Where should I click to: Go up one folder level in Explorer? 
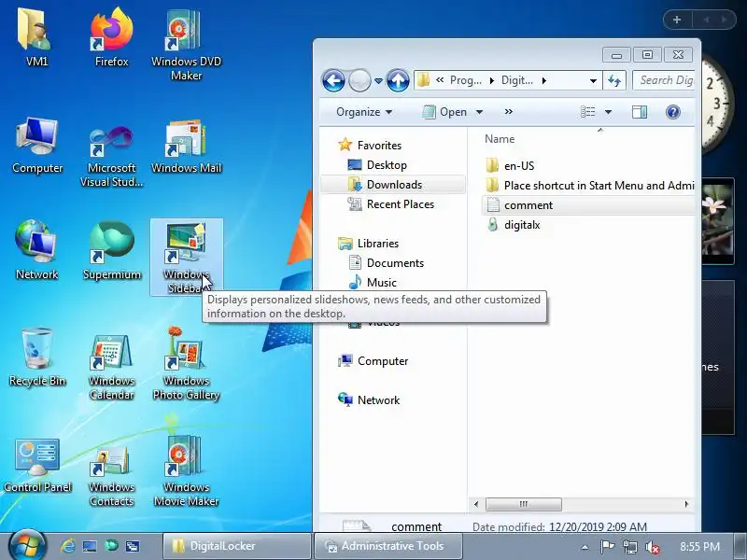pyautogui.click(x=398, y=80)
